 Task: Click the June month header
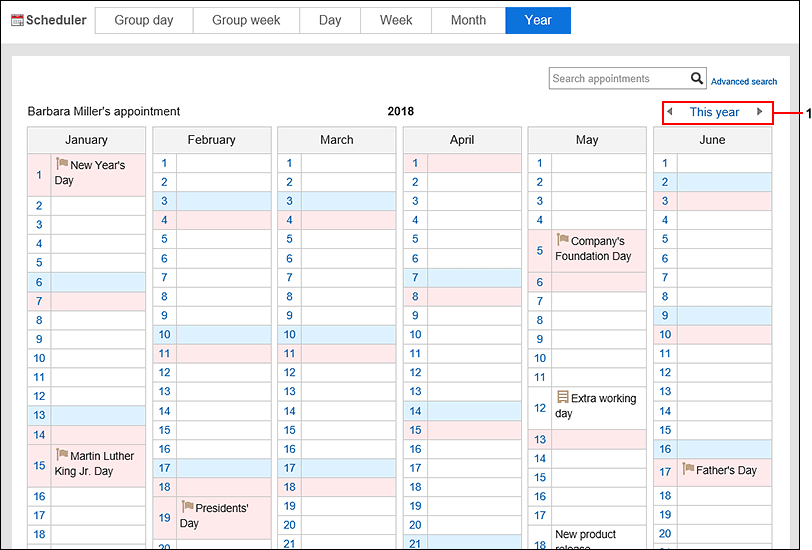(x=713, y=140)
